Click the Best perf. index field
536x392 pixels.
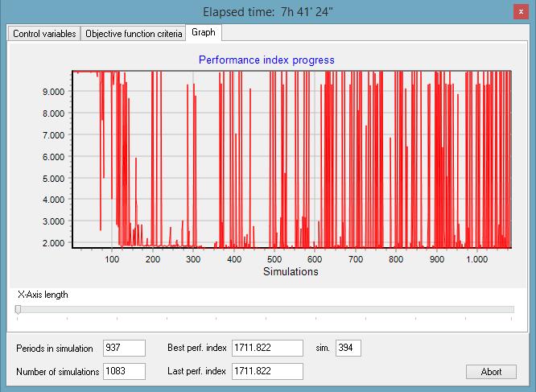click(267, 348)
